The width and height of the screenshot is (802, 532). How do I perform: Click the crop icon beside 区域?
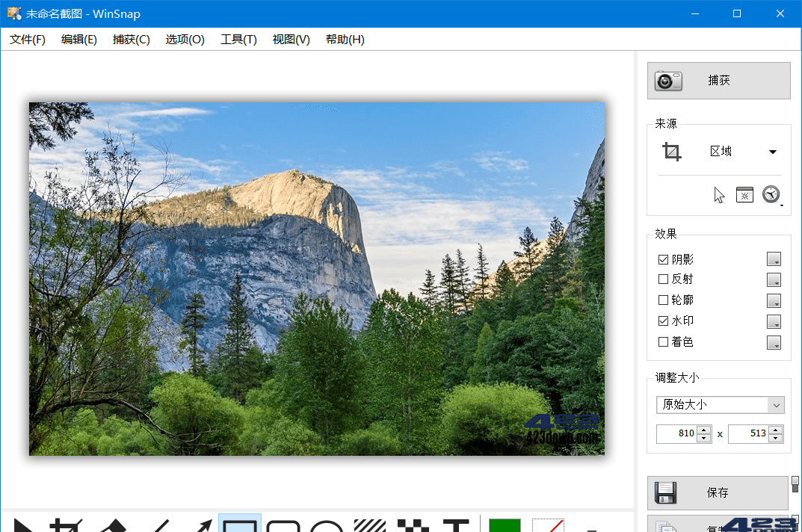pos(672,152)
